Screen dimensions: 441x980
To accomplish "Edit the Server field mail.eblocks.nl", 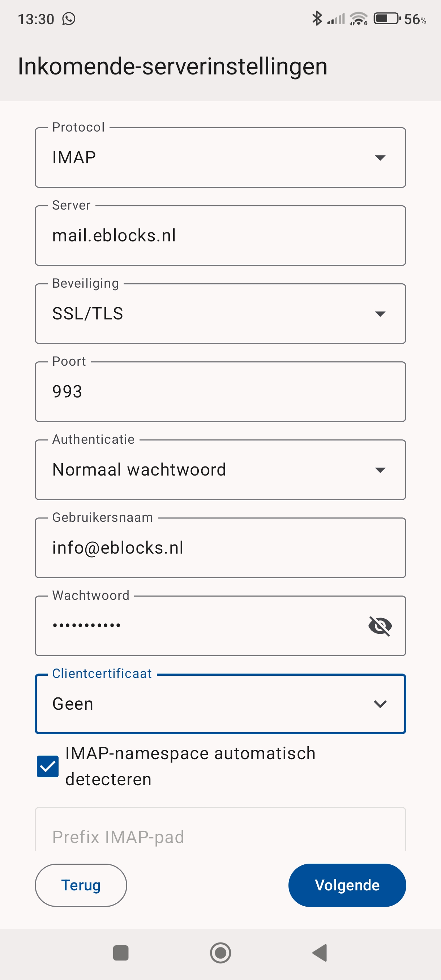I will pos(220,236).
